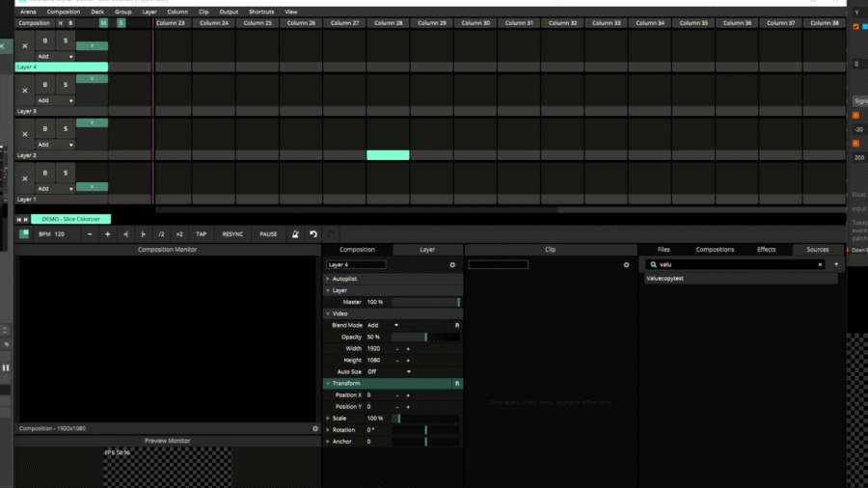This screenshot has width=868, height=488.
Task: Adjust the Opacity slider for Layer 4
Action: click(x=425, y=337)
